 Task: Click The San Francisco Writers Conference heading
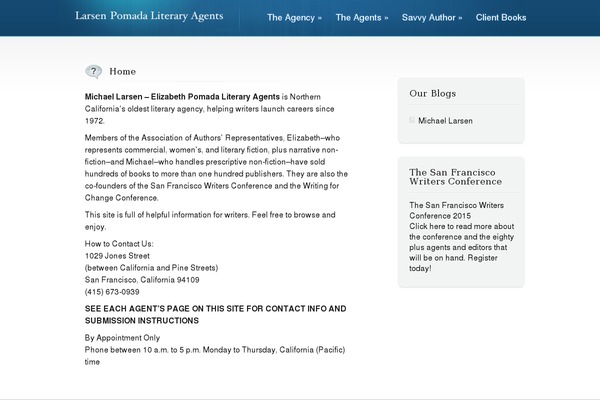click(455, 177)
